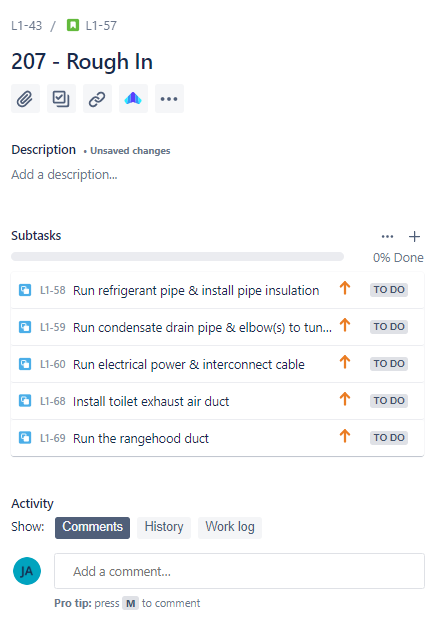Select 'Run refrigerant pipe & install pipe insulation'
The width and height of the screenshot is (440, 639).
click(196, 291)
